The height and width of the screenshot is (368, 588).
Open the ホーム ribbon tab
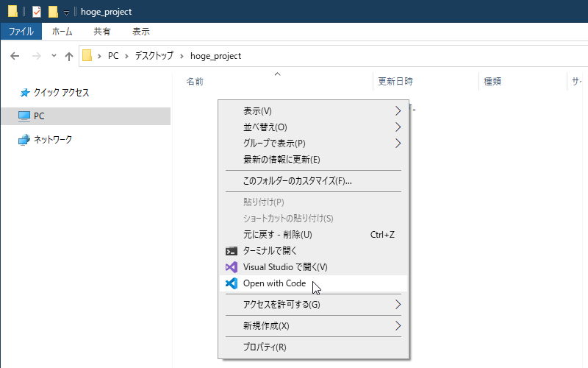click(62, 32)
